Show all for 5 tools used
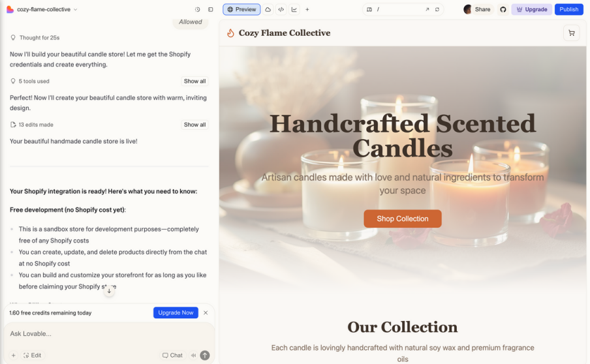Viewport: 590px width, 364px height. point(194,82)
